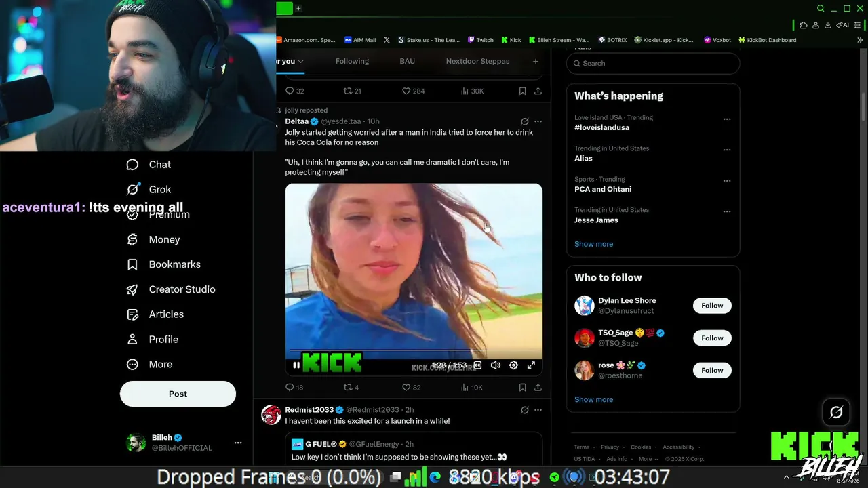Switch to the BAU tab
This screenshot has height=488, width=868.
408,61
